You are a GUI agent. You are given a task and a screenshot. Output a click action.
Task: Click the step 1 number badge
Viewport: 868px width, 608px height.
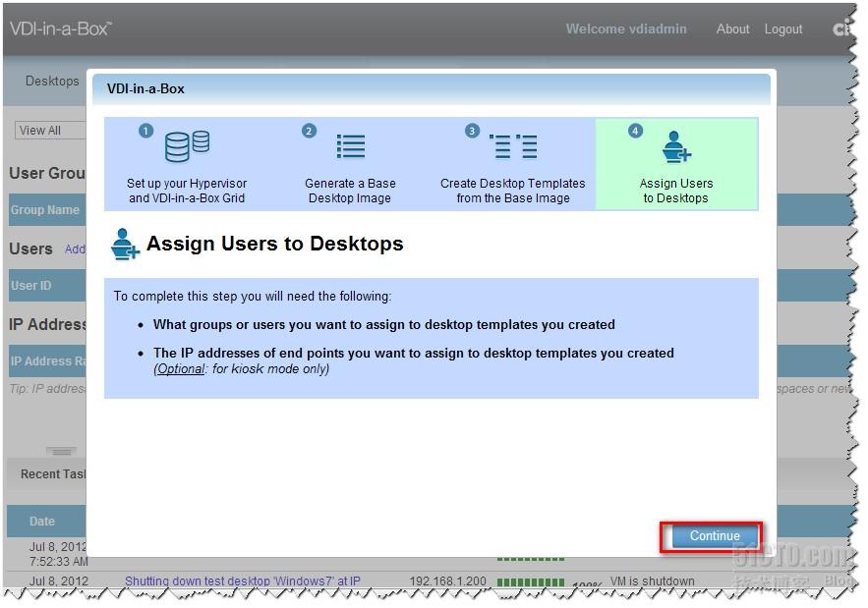pyautogui.click(x=145, y=131)
